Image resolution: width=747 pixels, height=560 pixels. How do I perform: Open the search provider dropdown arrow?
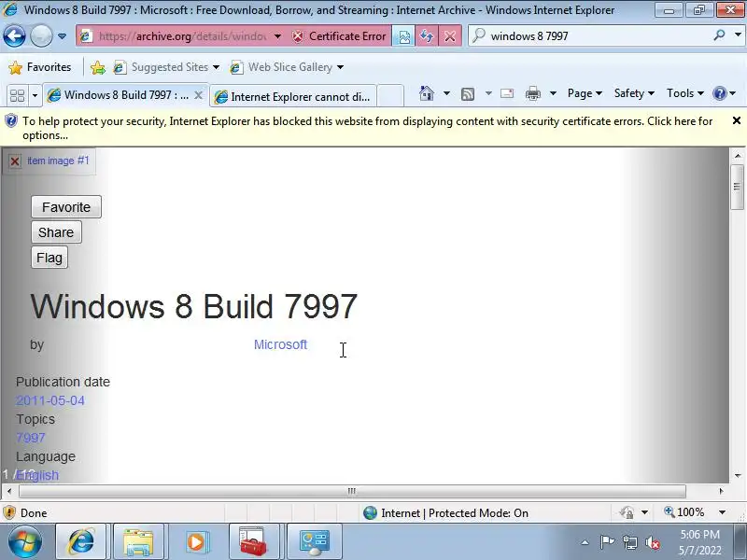pos(738,35)
